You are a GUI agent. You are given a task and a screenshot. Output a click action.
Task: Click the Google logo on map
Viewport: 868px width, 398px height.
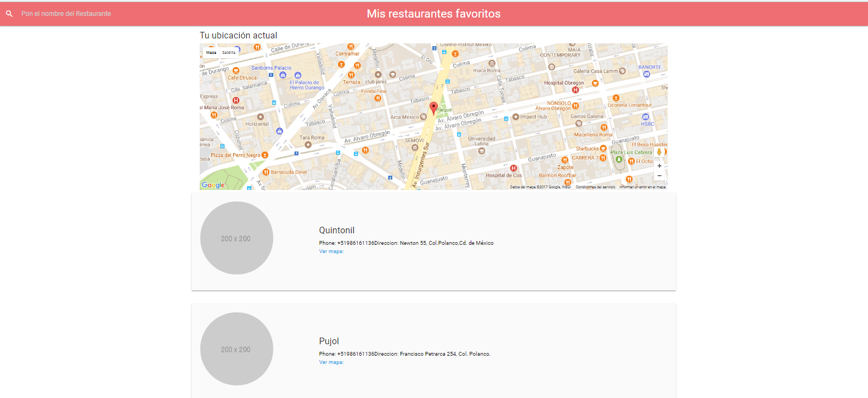pos(213,185)
